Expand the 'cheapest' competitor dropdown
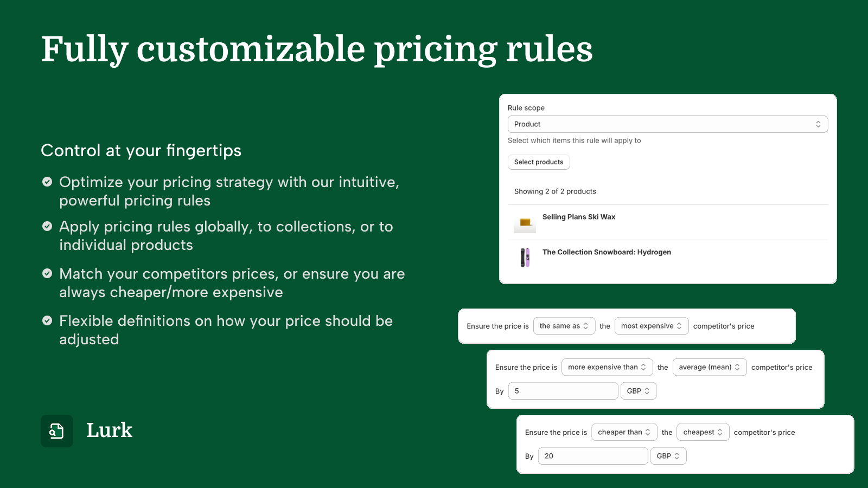The image size is (868, 488). click(x=703, y=432)
